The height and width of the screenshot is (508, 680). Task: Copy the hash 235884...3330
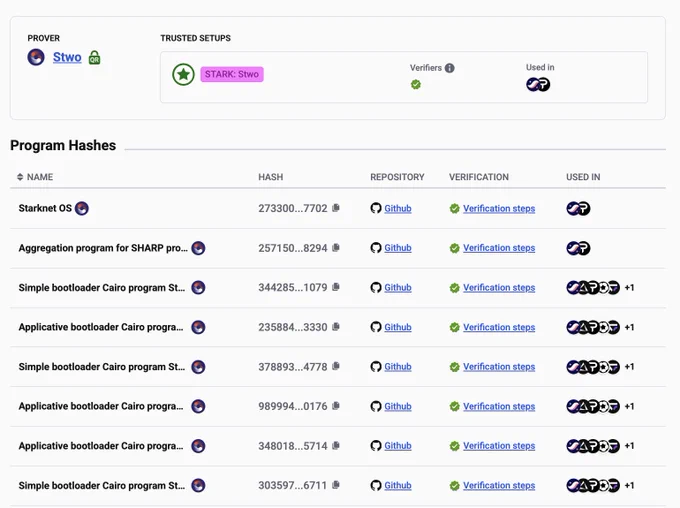tap(336, 327)
